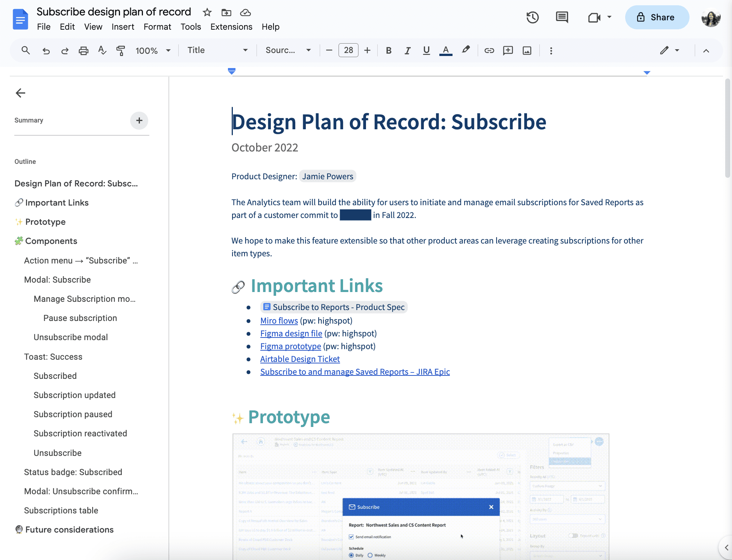The height and width of the screenshot is (560, 732).
Task: Open the editing mode dropdown
Action: 670,50
